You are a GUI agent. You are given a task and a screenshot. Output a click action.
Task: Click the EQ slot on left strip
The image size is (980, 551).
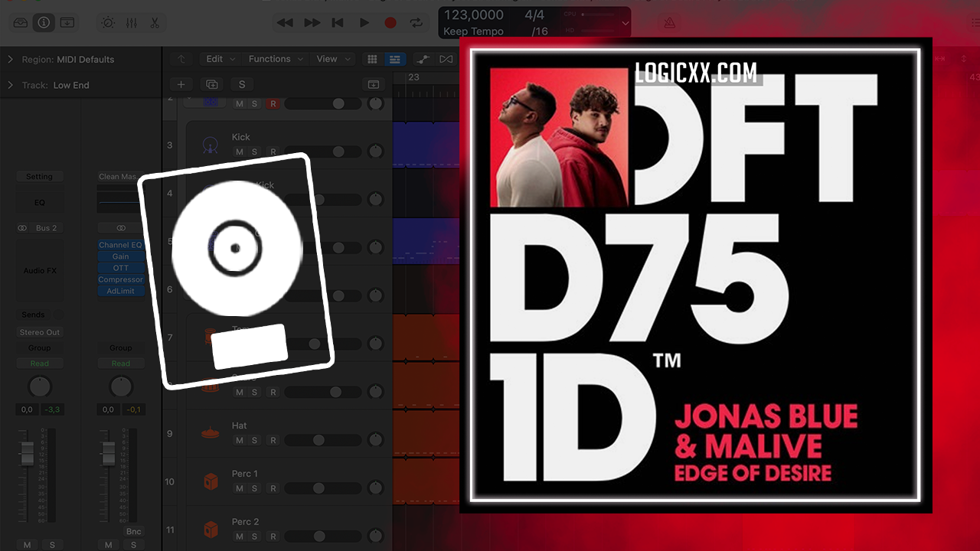pos(40,203)
